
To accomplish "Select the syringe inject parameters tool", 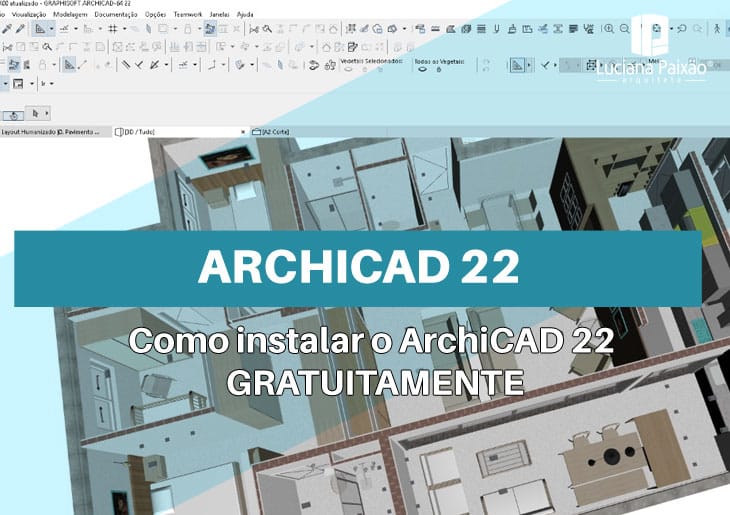I will click(x=20, y=29).
